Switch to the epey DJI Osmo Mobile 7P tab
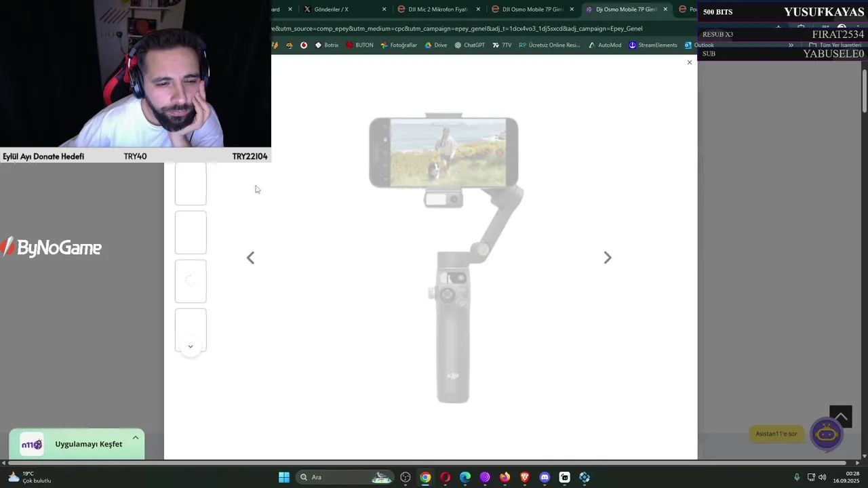This screenshot has width=868, height=488. pos(532,9)
